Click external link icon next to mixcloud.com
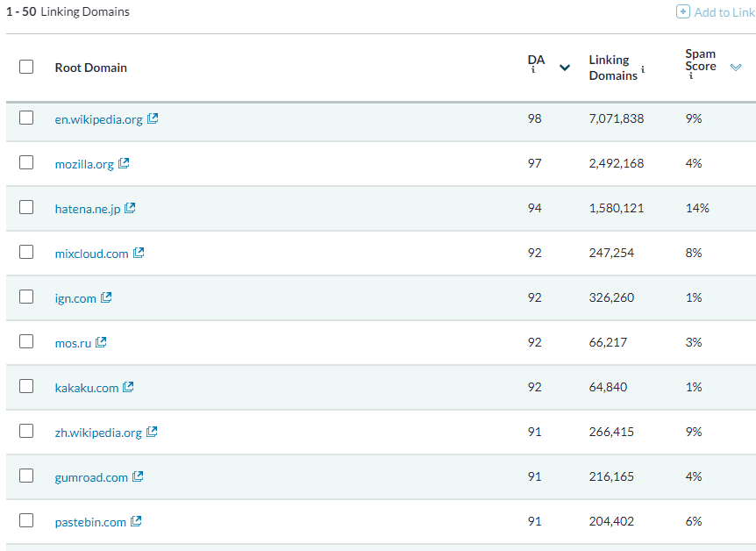Viewport: 756px width, 551px height. coord(139,253)
